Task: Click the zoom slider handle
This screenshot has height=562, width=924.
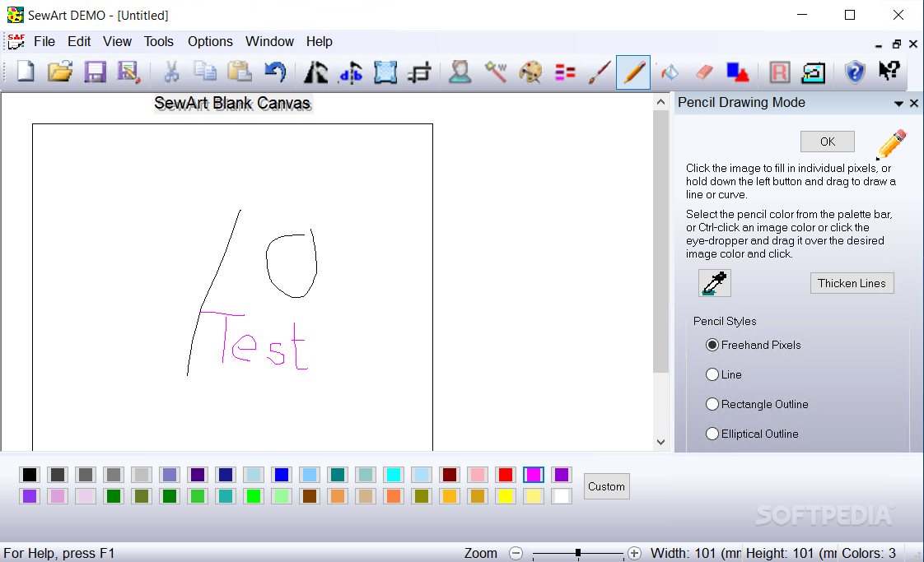Action: coord(578,553)
